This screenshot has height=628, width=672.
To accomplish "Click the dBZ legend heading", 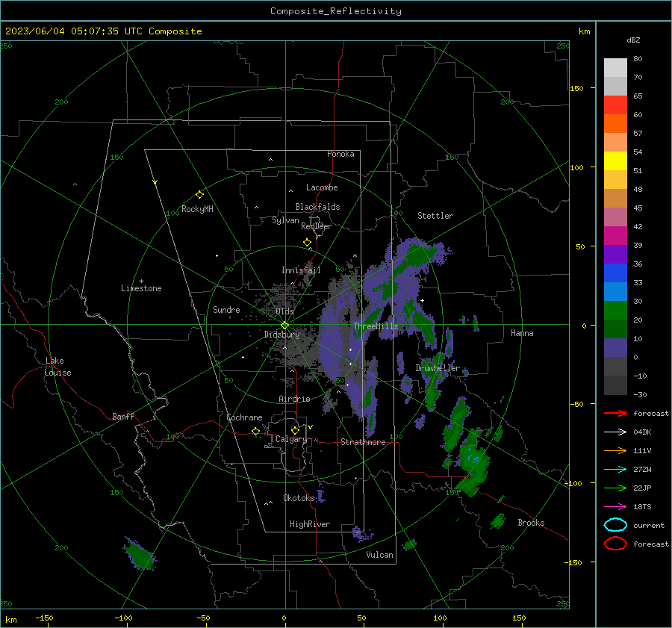I will 633,40.
